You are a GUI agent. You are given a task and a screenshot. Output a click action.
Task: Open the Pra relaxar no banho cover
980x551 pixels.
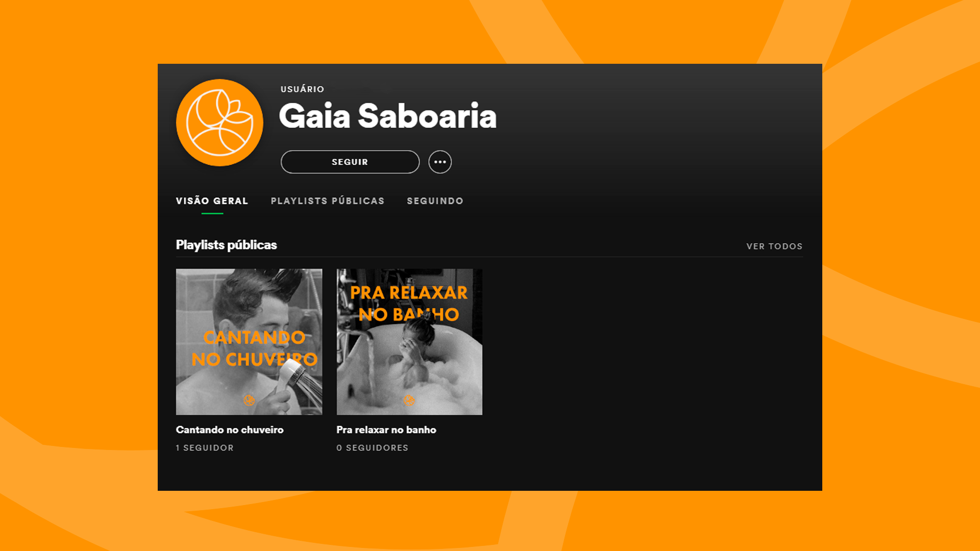[x=409, y=342]
